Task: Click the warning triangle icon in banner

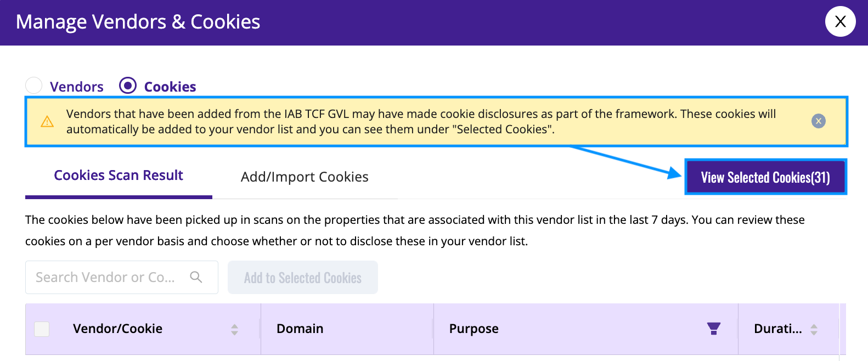Action: 48,121
